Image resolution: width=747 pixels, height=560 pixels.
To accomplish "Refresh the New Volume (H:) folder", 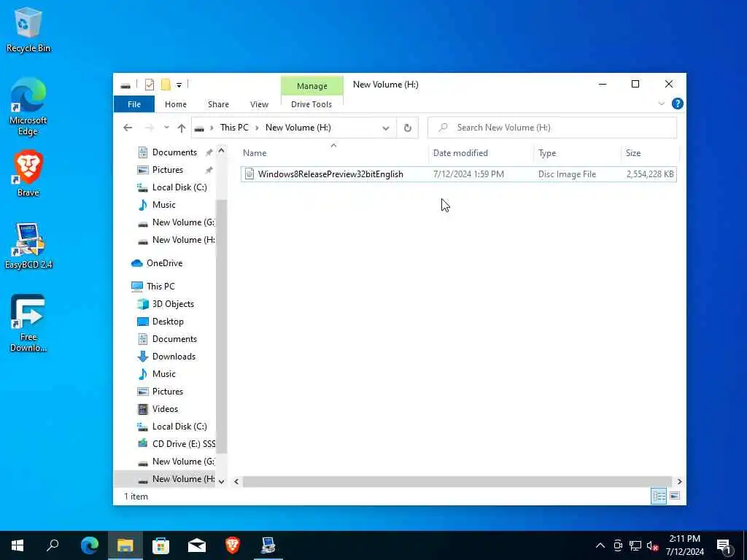I will pos(407,128).
